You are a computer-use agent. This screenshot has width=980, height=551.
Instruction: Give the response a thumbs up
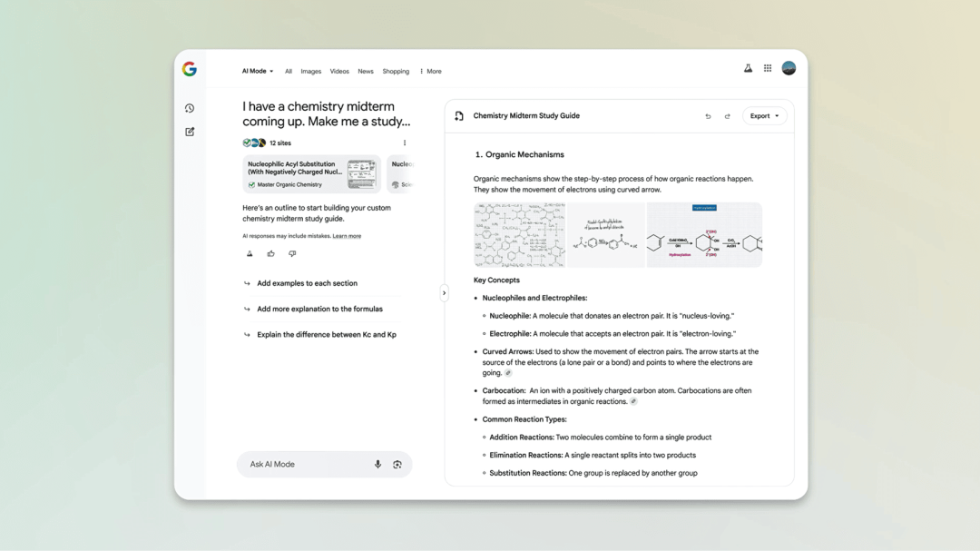click(x=270, y=254)
